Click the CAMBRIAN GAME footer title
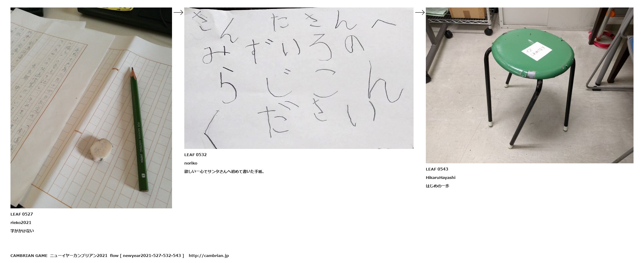Viewport: 644px width, 263px height. coord(29,255)
